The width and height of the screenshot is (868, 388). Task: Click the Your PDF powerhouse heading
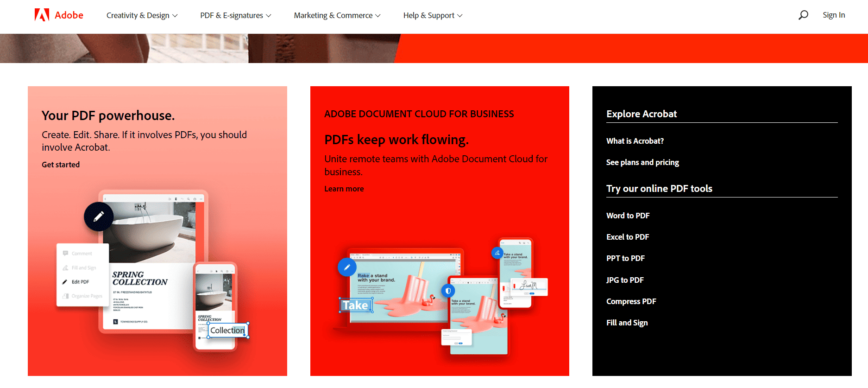tap(108, 115)
